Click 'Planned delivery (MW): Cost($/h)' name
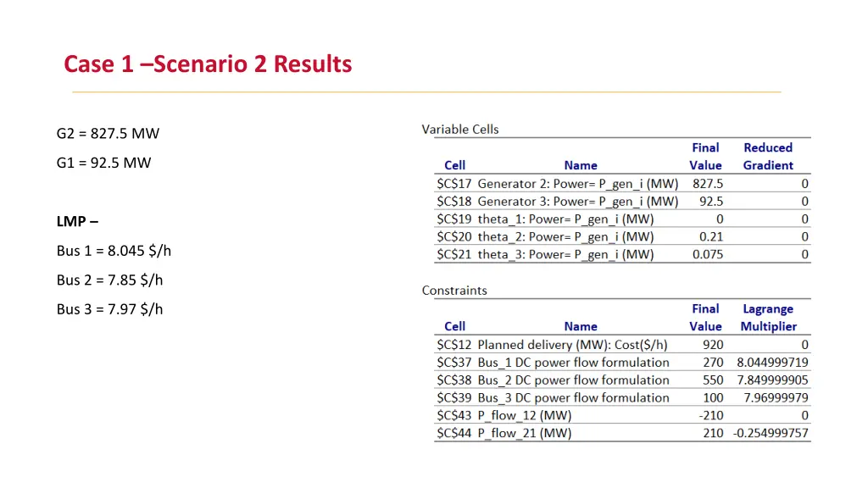This screenshot has height=488, width=868. point(572,345)
